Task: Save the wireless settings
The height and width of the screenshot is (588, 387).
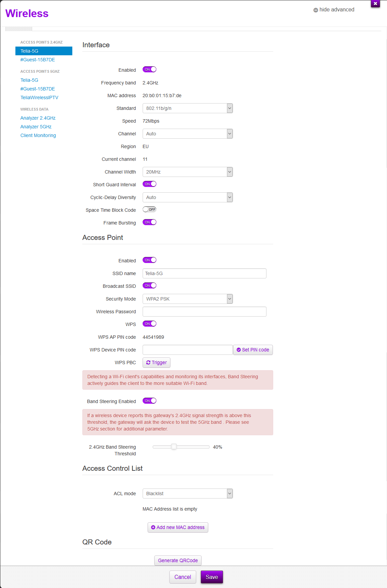Action: 212,577
